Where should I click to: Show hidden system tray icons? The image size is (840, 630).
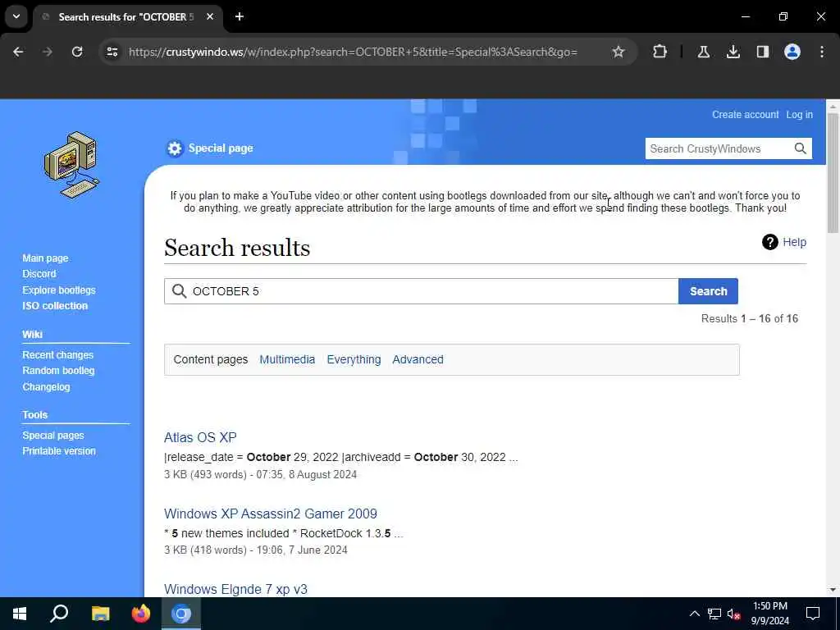click(694, 614)
